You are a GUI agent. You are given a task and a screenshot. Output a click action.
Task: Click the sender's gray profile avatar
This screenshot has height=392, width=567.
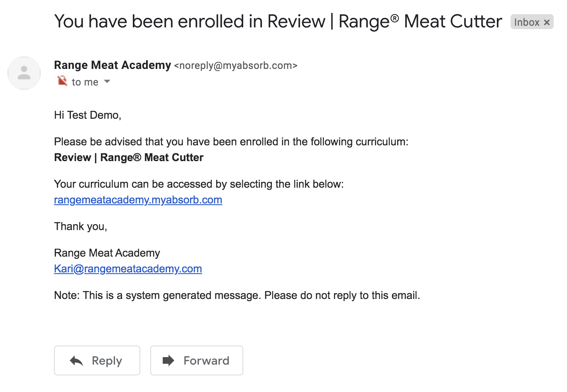(x=24, y=73)
